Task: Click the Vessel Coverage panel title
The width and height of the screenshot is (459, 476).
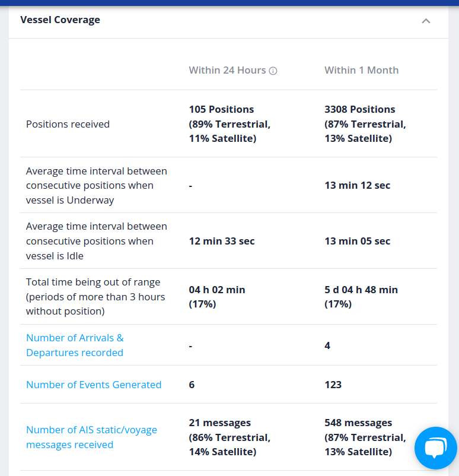Action: click(x=60, y=20)
